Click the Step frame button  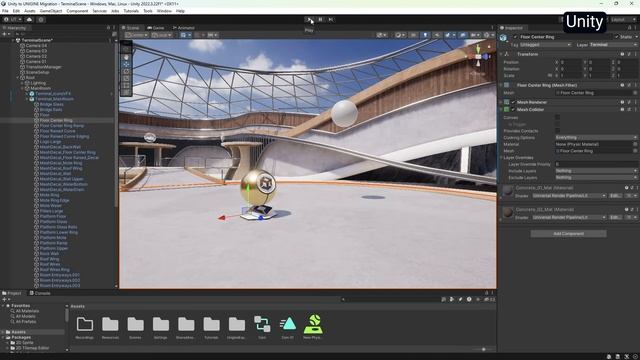coord(331,19)
